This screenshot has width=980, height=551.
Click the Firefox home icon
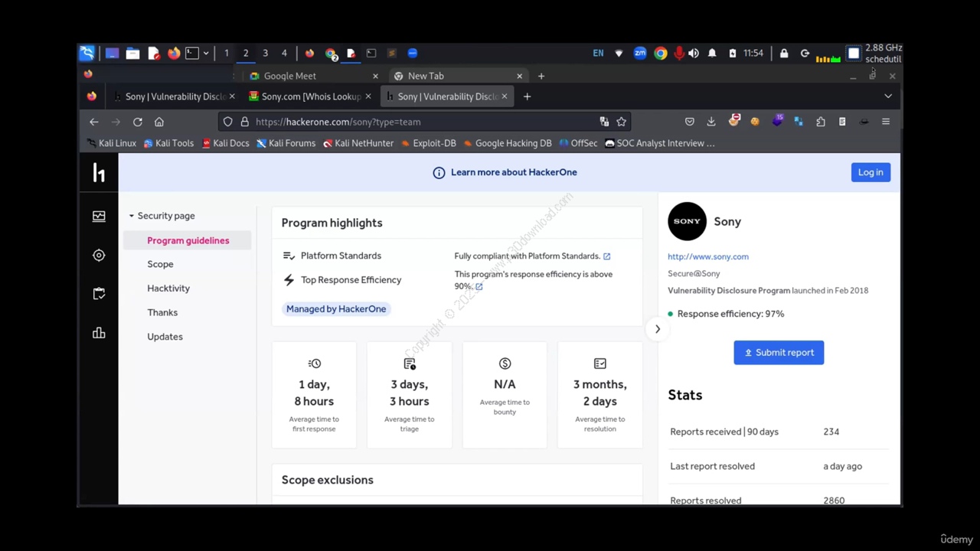click(x=159, y=122)
